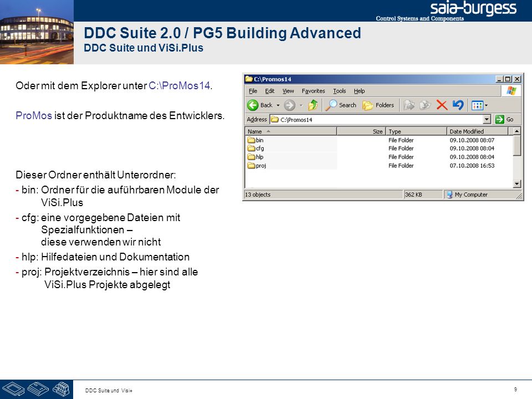Click the My Computer status bar icon
Image resolution: width=532 pixels, height=399 pixels.
[x=449, y=195]
